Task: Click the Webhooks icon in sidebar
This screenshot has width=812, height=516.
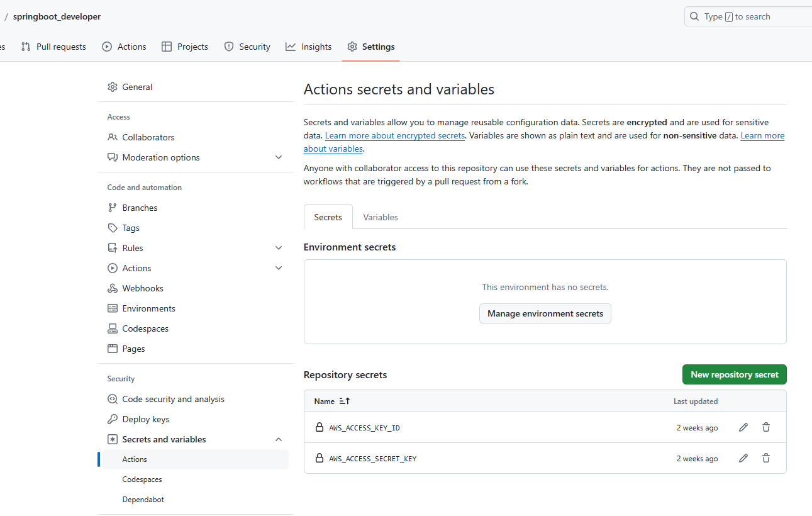Action: [113, 288]
